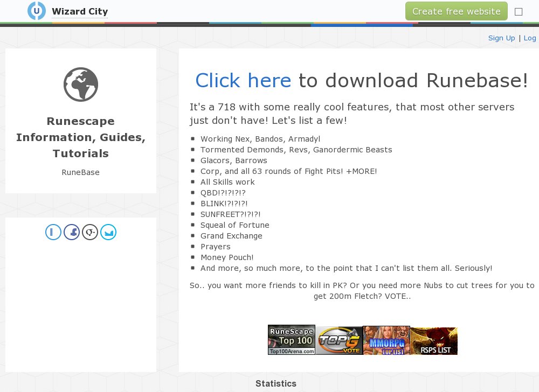Open the RuneScape Top 100 Arena banner
Image resolution: width=539 pixels, height=392 pixels.
tap(292, 340)
